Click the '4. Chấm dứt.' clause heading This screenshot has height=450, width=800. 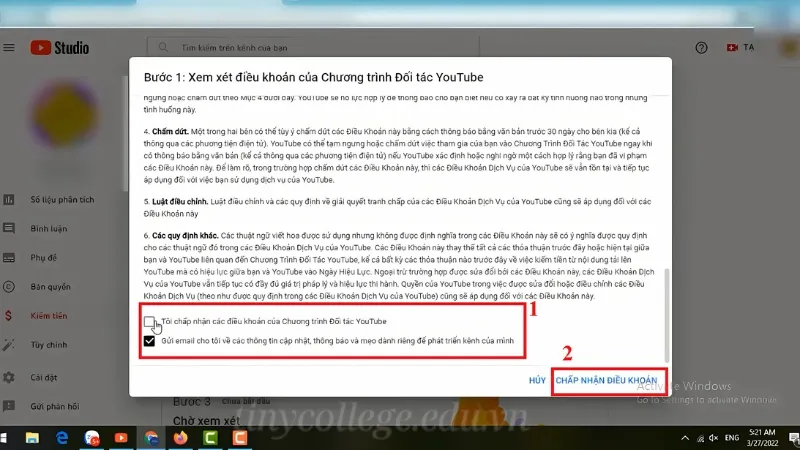[x=166, y=132]
